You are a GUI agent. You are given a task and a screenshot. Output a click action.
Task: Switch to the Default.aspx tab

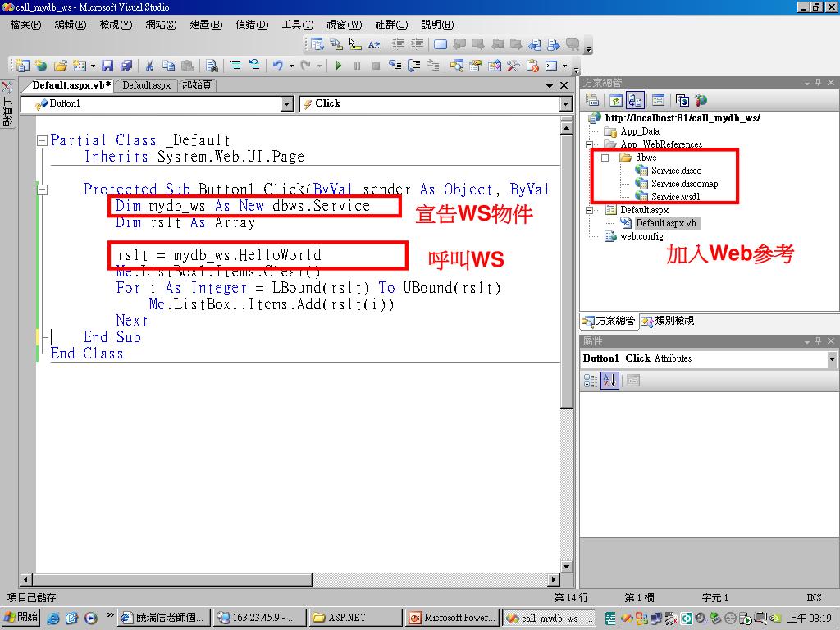(x=147, y=85)
